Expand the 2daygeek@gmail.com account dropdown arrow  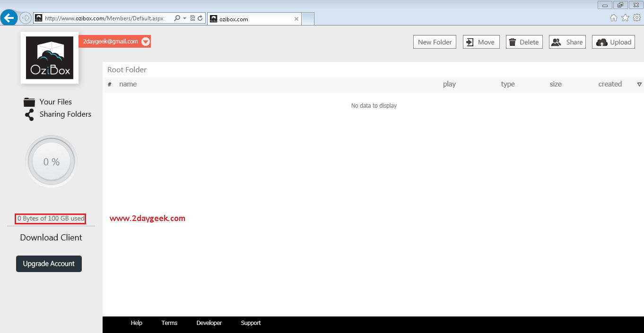146,42
